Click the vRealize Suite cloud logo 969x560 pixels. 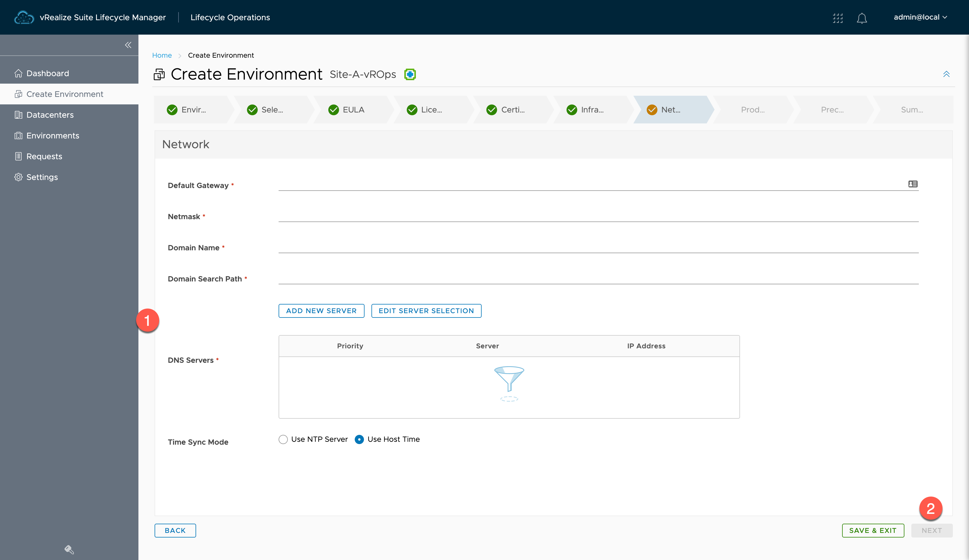click(24, 17)
